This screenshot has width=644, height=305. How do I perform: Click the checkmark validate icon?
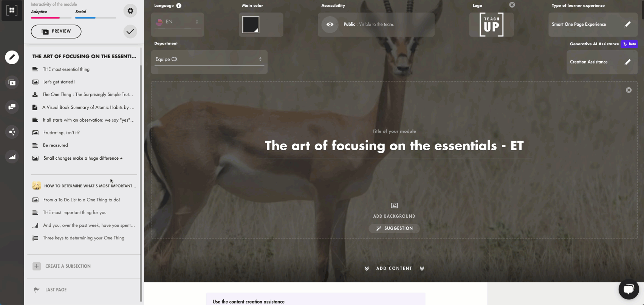click(x=130, y=31)
